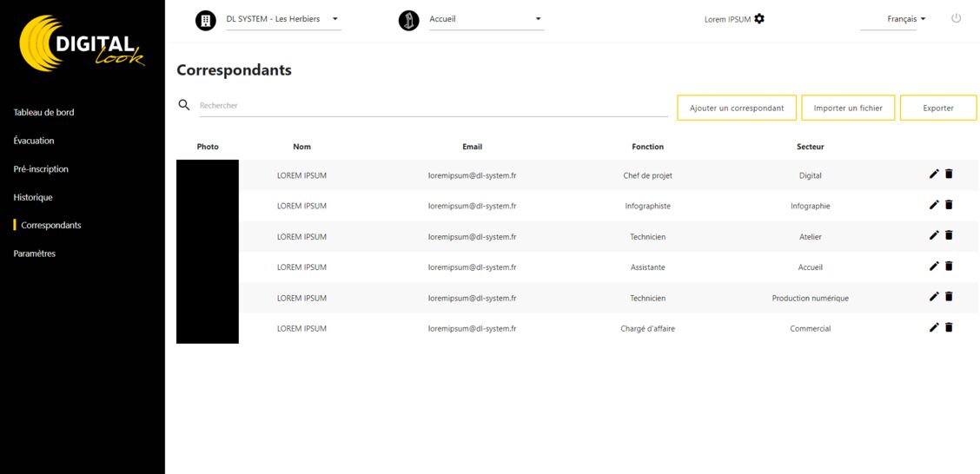Click the building icon beside DL SYSTEM
Viewport: 980px width, 474px height.
pyautogui.click(x=206, y=21)
